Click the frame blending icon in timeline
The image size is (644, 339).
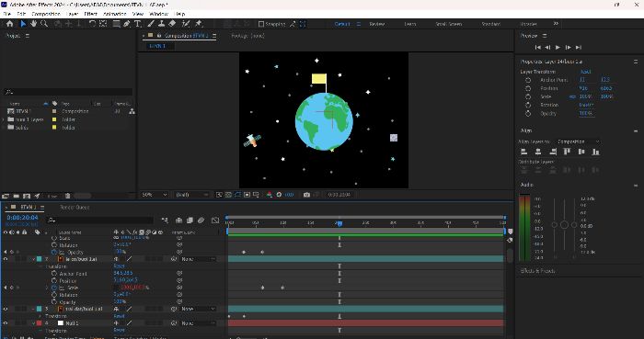[190, 220]
